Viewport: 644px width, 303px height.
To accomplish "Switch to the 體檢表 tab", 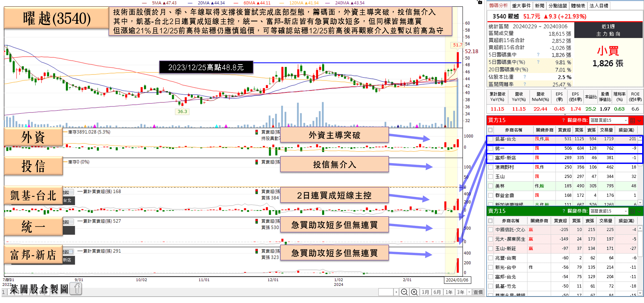I will coord(578,6).
